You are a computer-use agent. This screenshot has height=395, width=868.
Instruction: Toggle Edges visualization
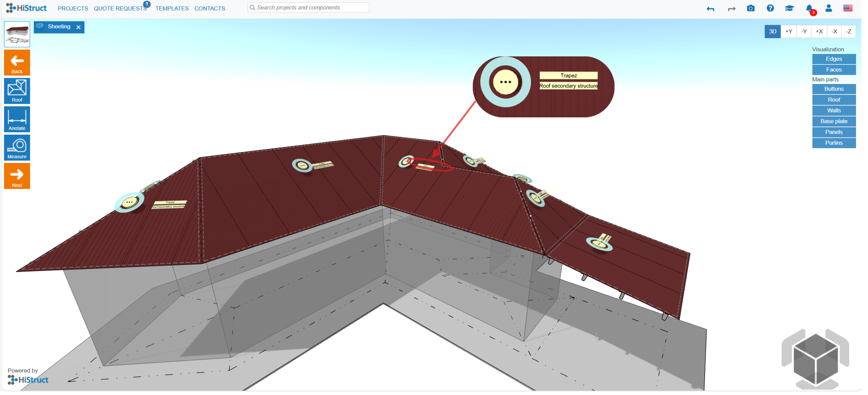[834, 59]
